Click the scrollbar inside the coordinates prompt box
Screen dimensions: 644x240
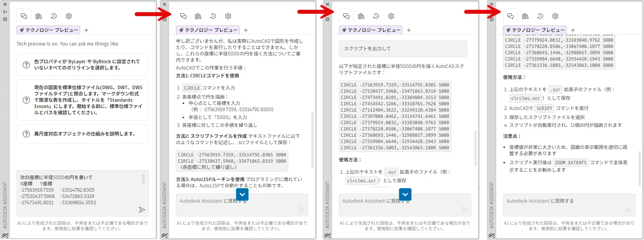point(143,179)
